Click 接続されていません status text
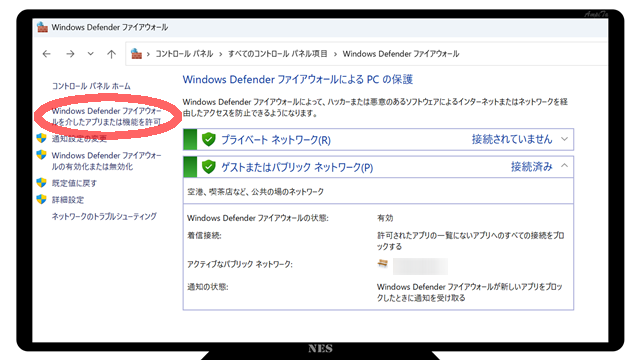The image size is (640, 360). point(512,139)
